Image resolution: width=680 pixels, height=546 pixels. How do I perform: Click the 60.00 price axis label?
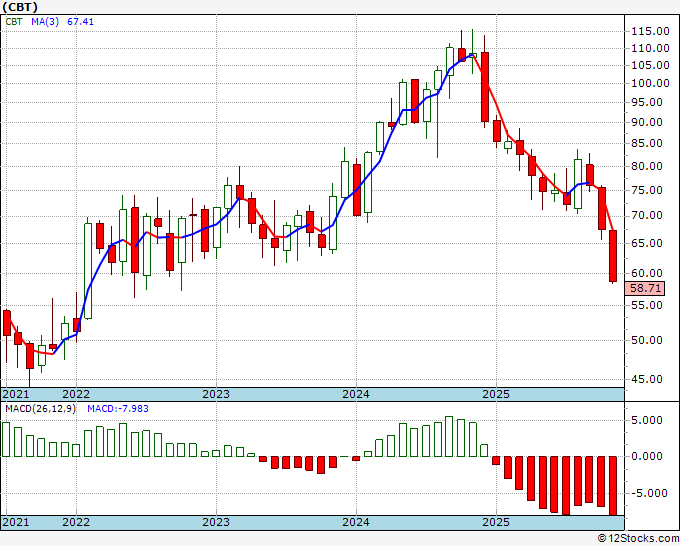(x=647, y=273)
